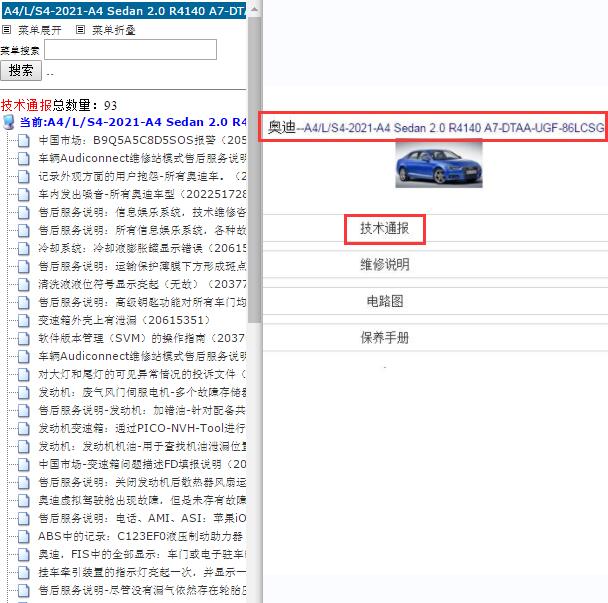The height and width of the screenshot is (603, 608).
Task: Click the 菜单展开 expand-all icon
Action: [x=7, y=29]
